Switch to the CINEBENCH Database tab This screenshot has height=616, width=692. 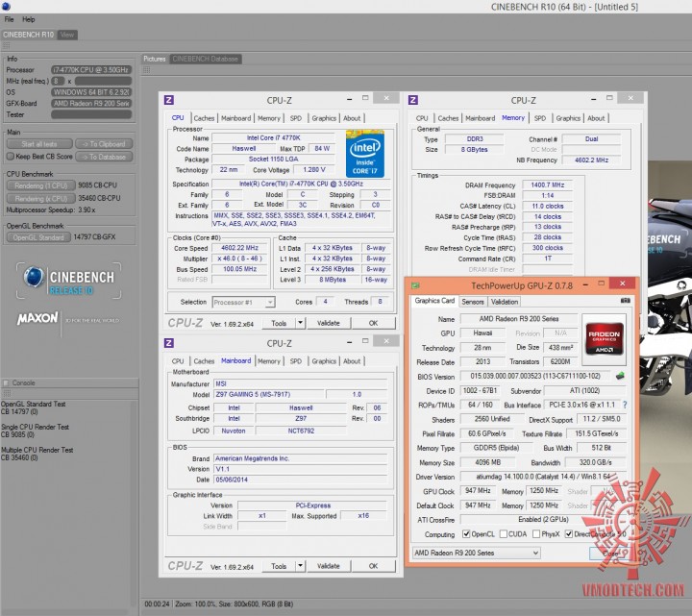[206, 59]
